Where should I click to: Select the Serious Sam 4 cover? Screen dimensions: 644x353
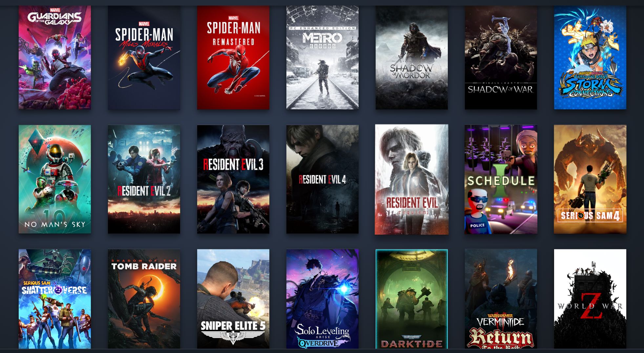coord(590,179)
